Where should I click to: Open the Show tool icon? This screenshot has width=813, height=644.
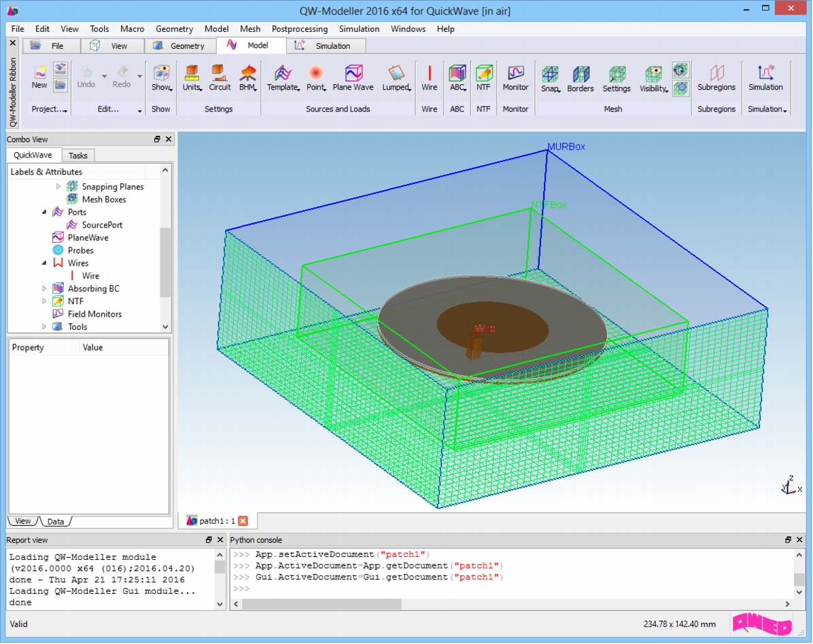[x=161, y=73]
